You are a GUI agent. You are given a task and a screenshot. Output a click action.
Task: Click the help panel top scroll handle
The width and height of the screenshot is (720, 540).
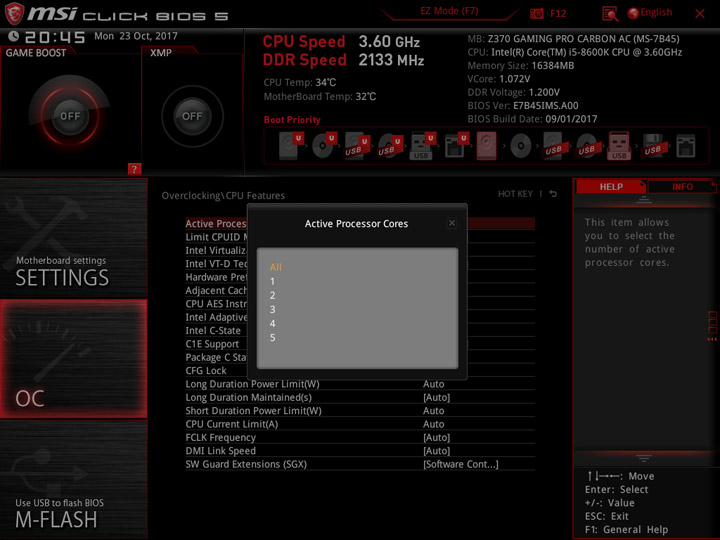[644, 199]
